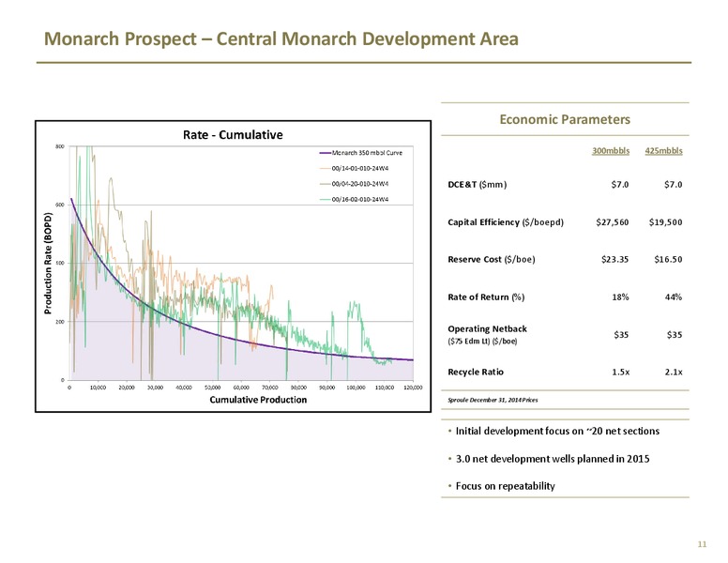Image resolution: width=728 pixels, height=563 pixels.
Task: Click the 300mbbls column header
Action: click(x=611, y=151)
